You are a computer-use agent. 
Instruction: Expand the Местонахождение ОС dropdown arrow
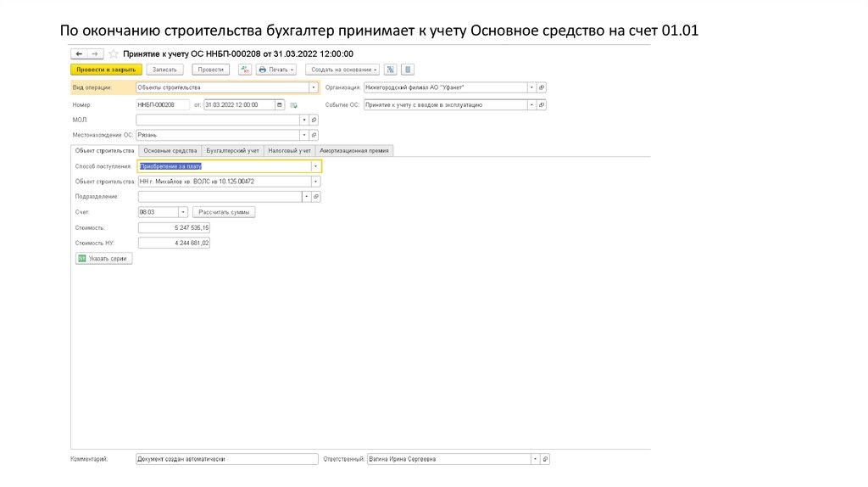304,135
